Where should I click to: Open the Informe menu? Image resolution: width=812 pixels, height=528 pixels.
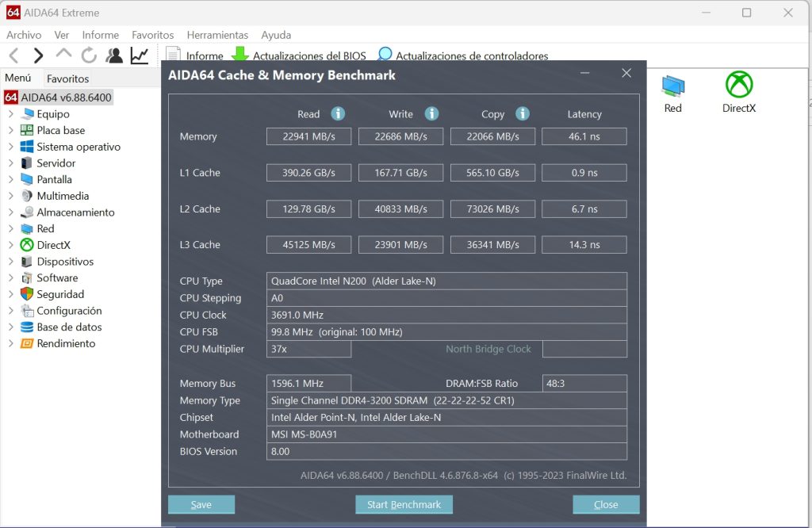click(x=101, y=35)
